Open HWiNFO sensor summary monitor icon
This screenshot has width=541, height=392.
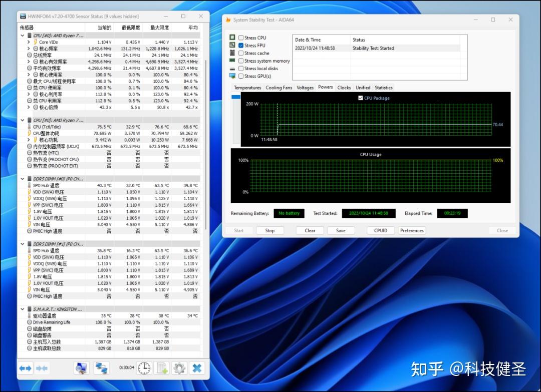click(81, 368)
